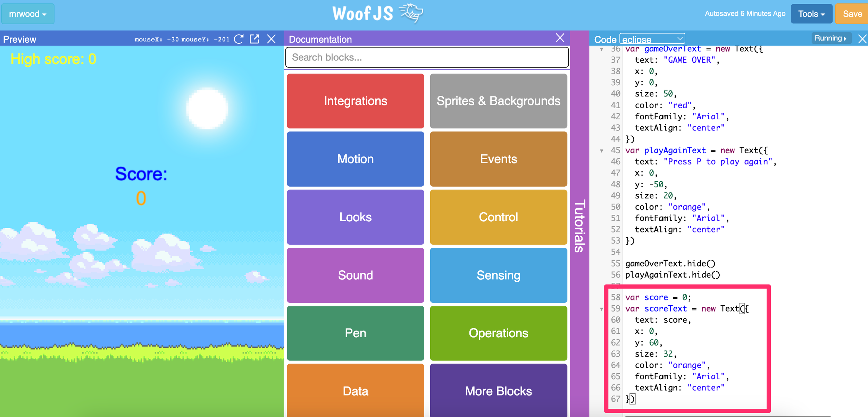Screen dimensions: 868x417
Task: Collapse the playAgainText code block
Action: tap(602, 151)
